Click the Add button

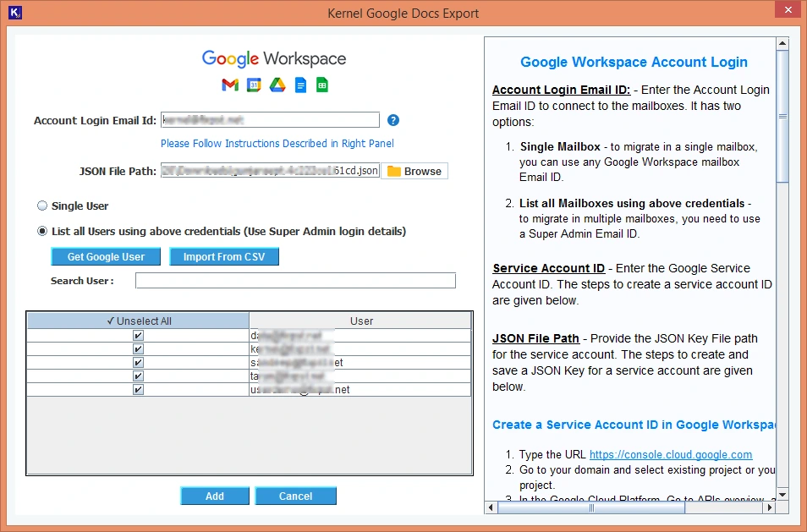click(215, 496)
